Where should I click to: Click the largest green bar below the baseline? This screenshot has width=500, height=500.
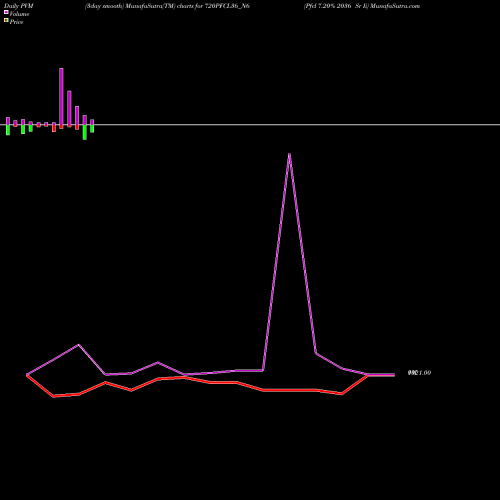point(85,132)
